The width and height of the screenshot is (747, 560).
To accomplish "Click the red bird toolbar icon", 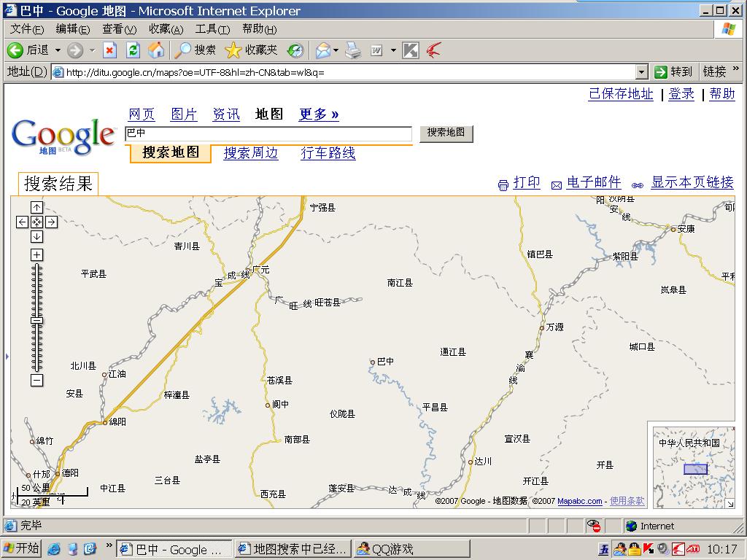I will coord(433,50).
